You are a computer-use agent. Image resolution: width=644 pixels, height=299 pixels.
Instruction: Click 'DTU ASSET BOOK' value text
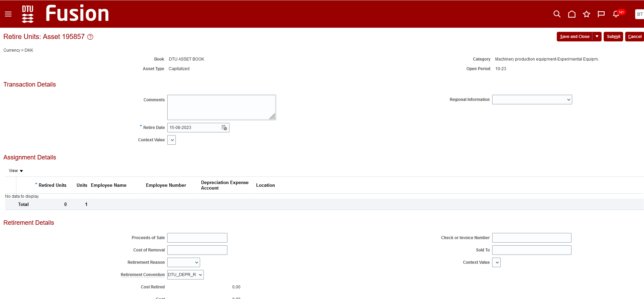186,59
